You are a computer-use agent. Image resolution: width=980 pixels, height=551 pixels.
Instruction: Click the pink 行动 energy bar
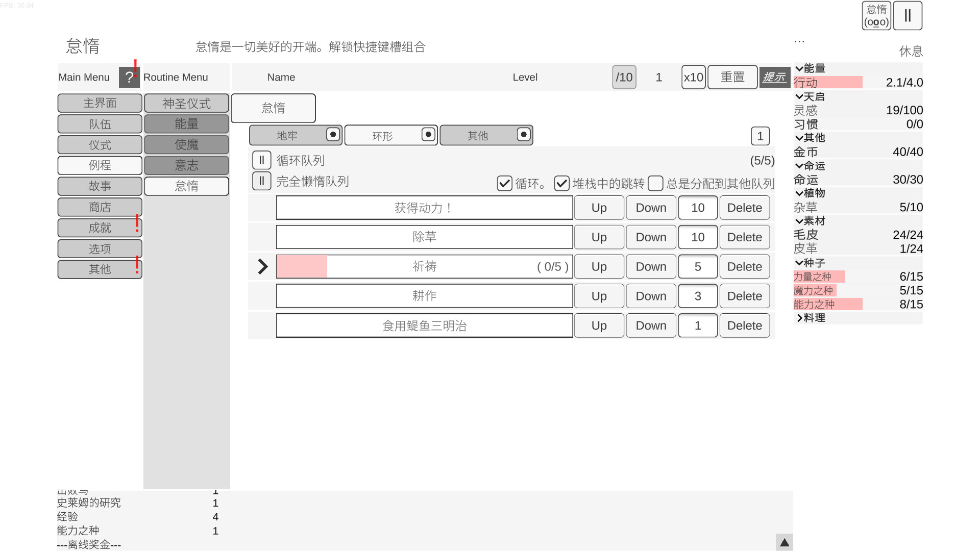coord(828,82)
